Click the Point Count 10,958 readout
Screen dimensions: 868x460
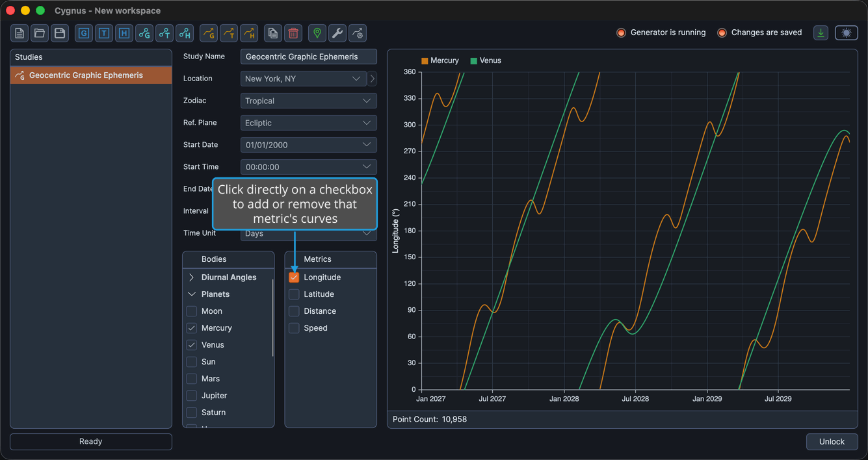(430, 420)
